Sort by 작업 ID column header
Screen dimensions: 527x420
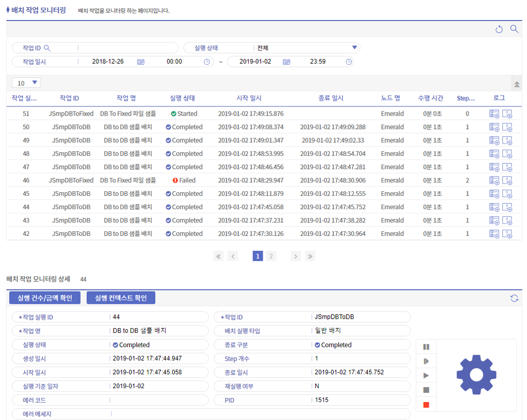coord(69,98)
